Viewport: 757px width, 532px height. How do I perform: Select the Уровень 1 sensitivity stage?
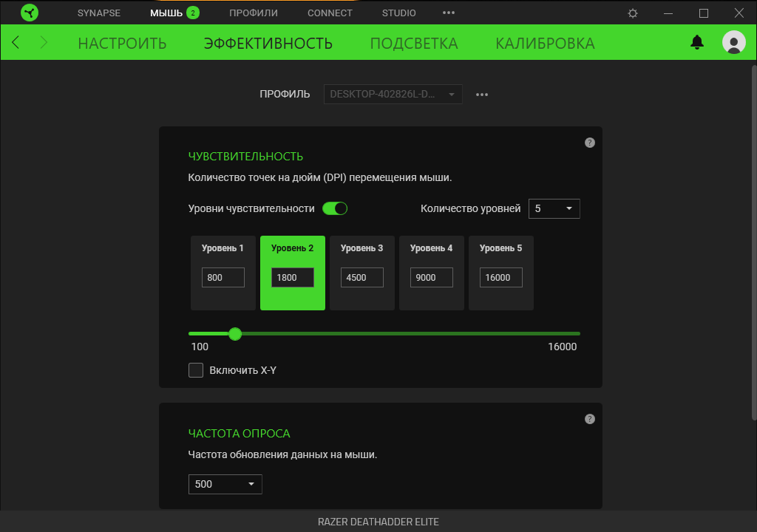(223, 273)
